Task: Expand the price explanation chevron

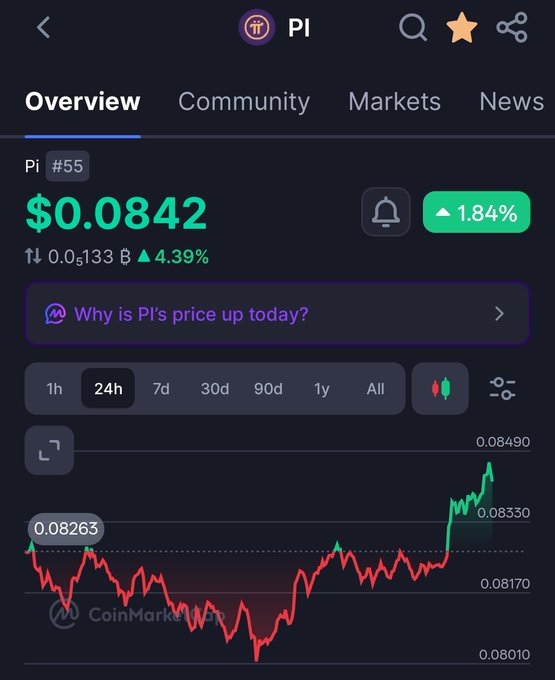Action: click(x=499, y=314)
